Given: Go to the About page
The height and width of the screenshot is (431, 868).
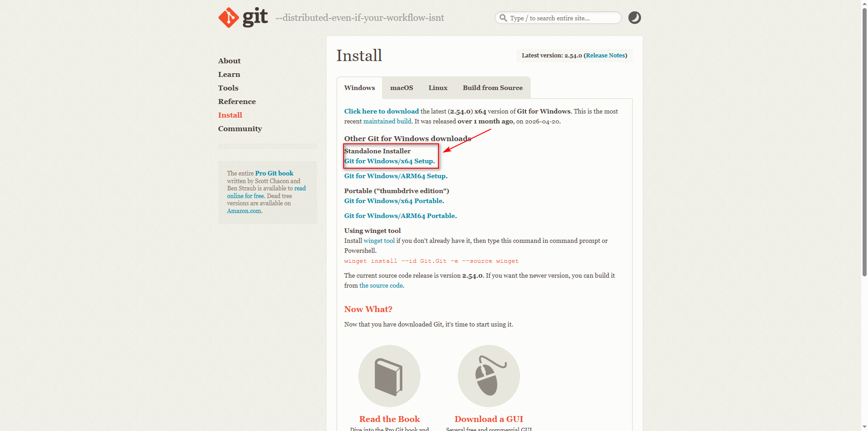Looking at the screenshot, I should (x=229, y=61).
